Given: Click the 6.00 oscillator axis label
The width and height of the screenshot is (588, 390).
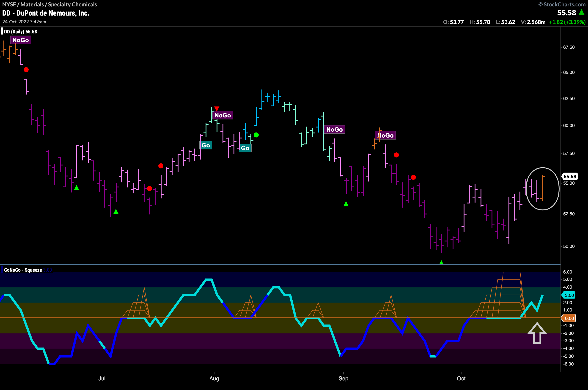Looking at the screenshot, I should (x=568, y=272).
